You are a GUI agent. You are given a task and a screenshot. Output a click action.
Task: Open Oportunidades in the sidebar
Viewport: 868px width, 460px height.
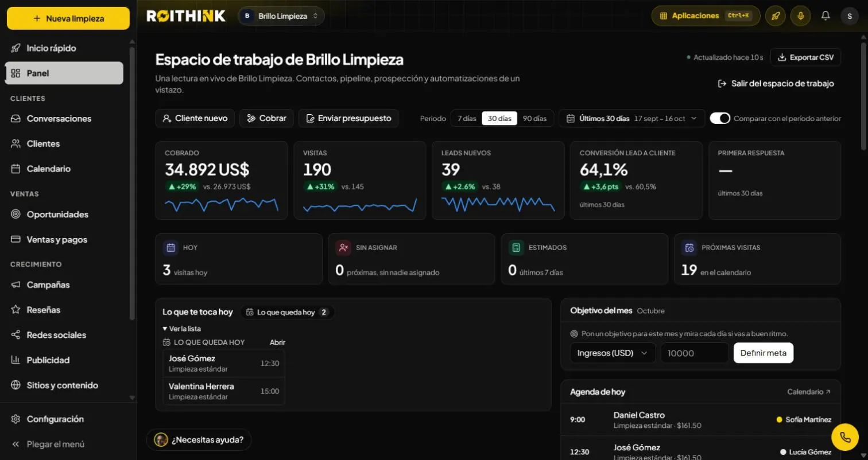[x=64, y=215]
